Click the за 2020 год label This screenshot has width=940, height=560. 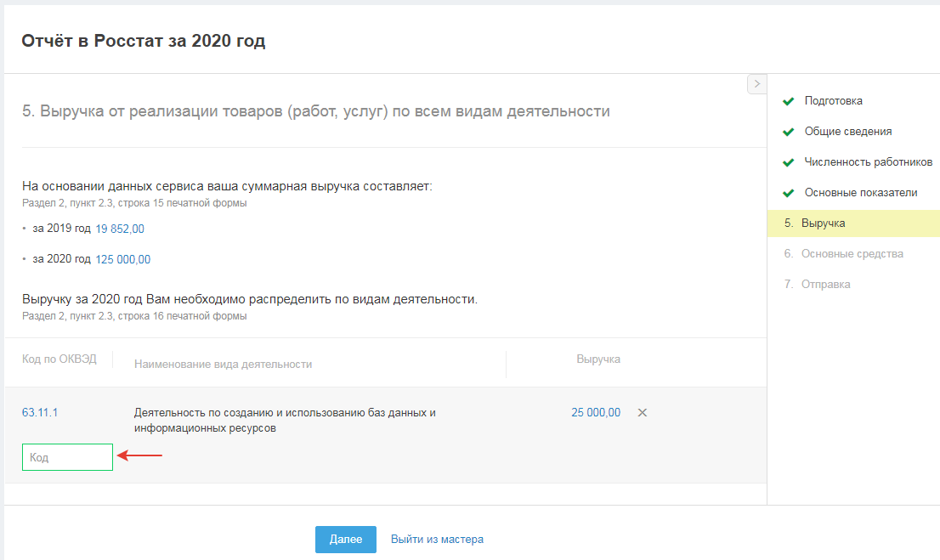click(x=62, y=258)
